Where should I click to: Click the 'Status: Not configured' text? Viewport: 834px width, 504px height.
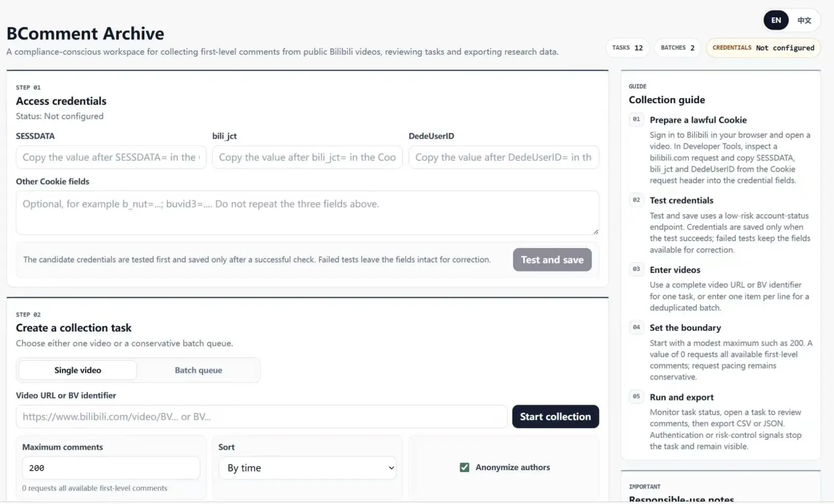[x=59, y=116]
